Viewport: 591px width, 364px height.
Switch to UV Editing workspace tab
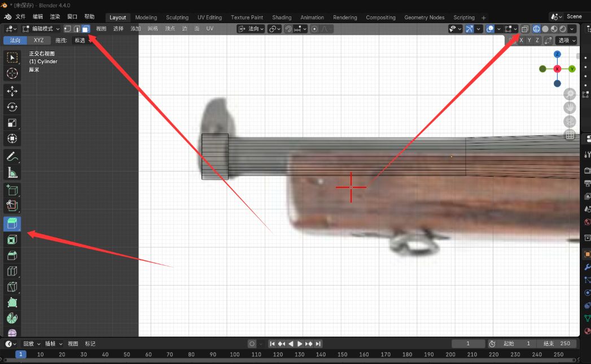coord(209,17)
